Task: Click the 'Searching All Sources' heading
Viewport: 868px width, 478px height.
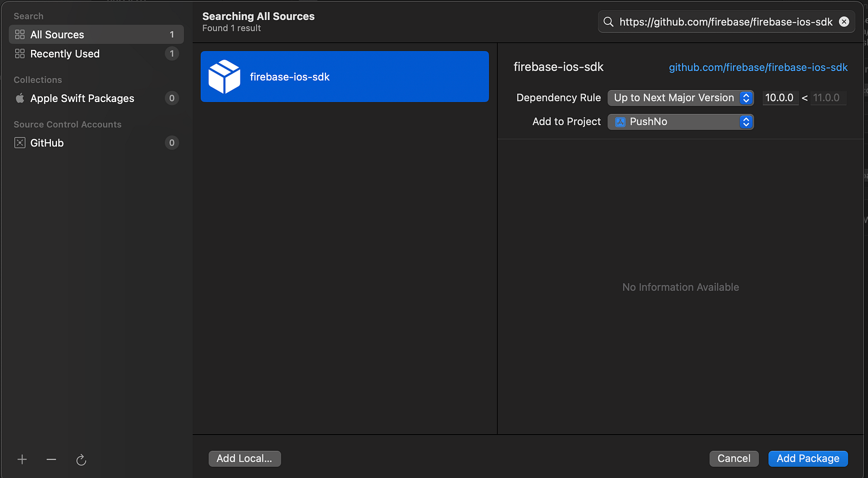Action: 258,16
